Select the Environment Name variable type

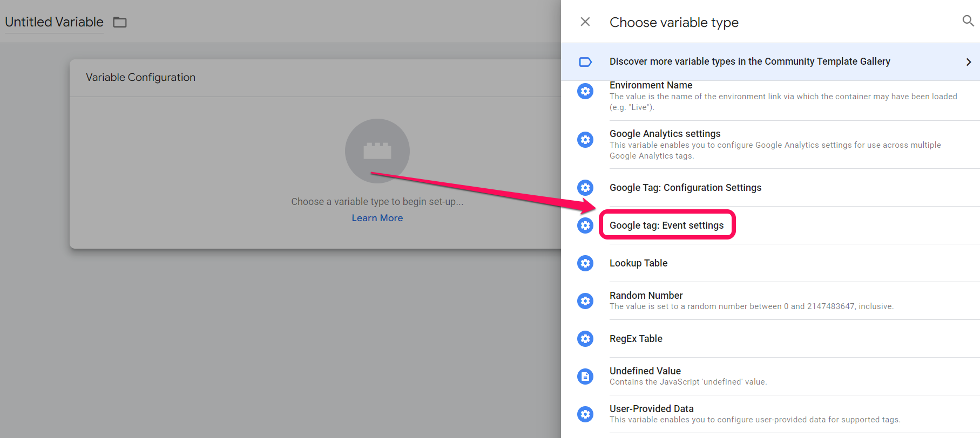651,86
